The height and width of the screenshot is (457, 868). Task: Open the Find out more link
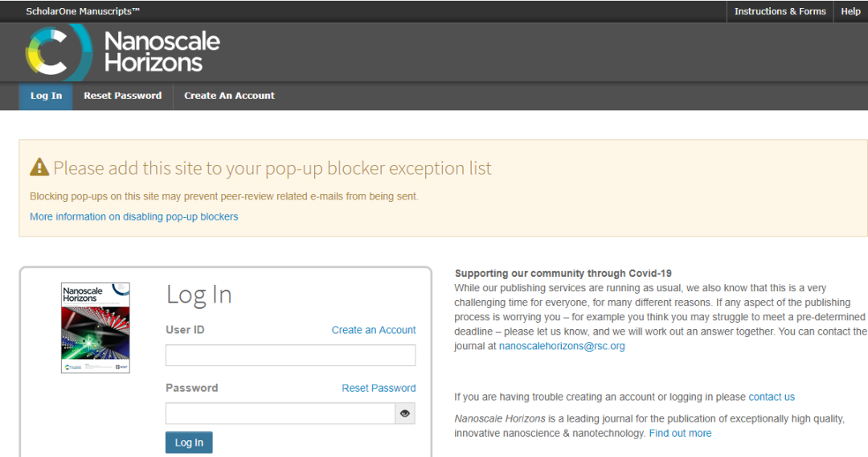[680, 433]
